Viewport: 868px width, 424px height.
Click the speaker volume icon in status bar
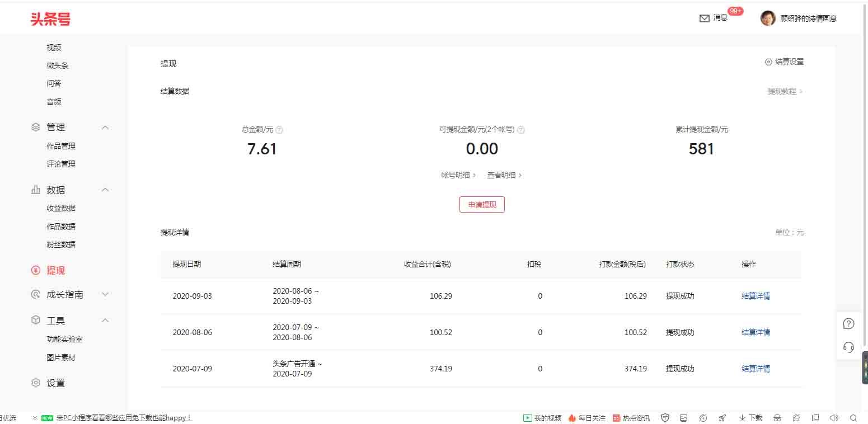click(x=834, y=418)
